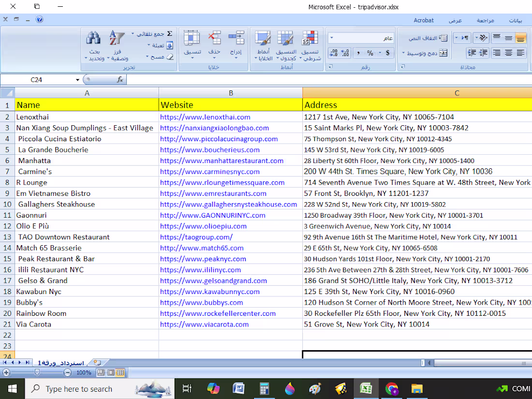Click Increase Indent icon

pos(472,53)
